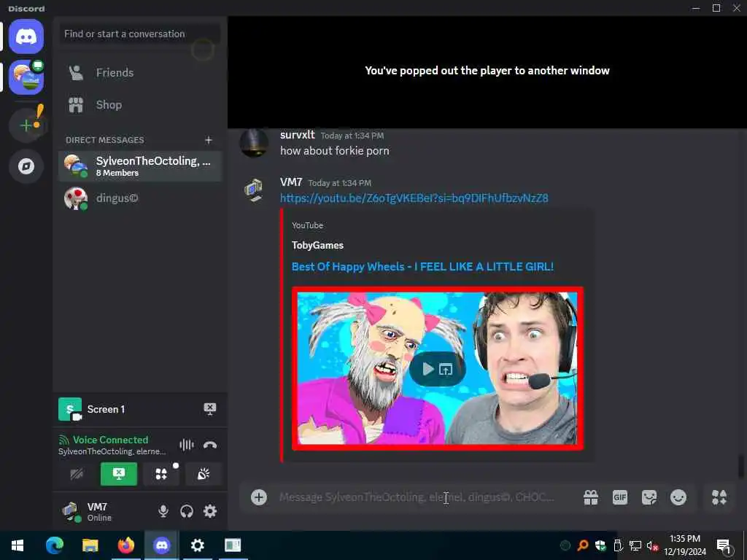Turn on camera toggle button

point(77,474)
